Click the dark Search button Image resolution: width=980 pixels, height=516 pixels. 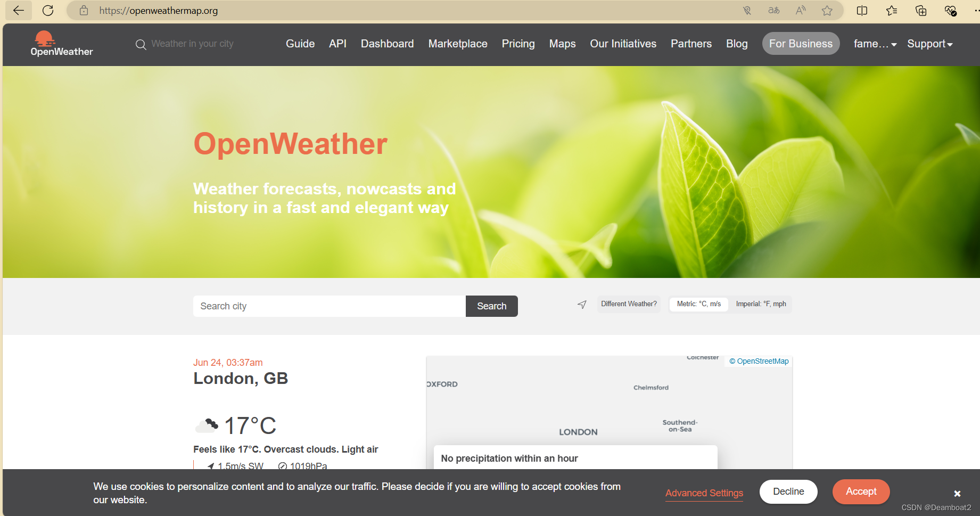(x=492, y=306)
